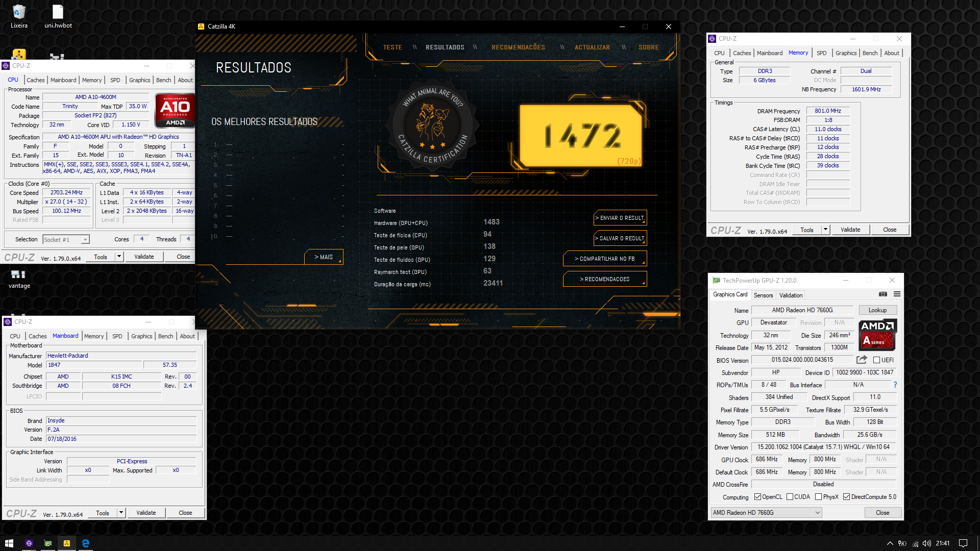Open the Windows Start button

tap(9, 543)
